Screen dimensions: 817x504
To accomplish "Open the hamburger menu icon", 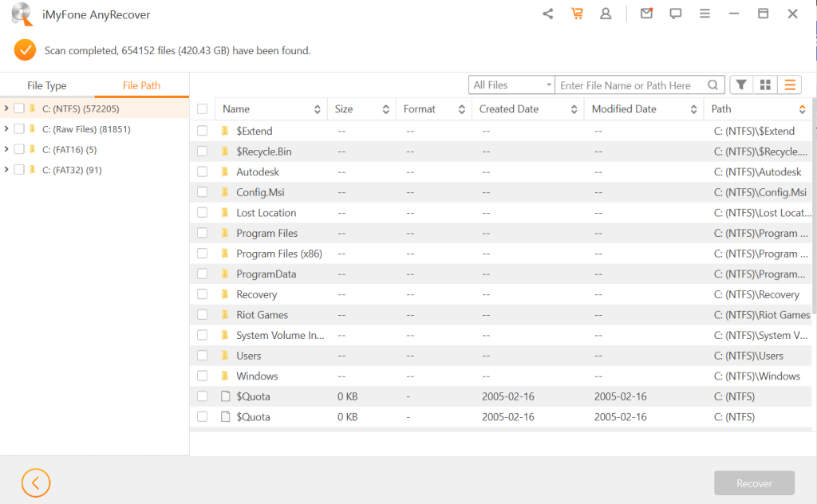I will pyautogui.click(x=705, y=14).
